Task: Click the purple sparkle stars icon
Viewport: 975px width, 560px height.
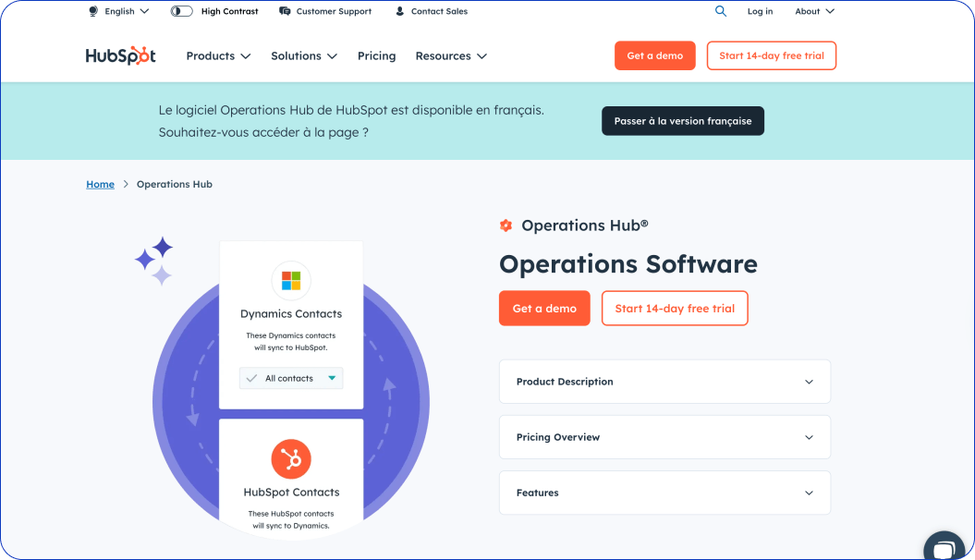Action: click(x=154, y=261)
